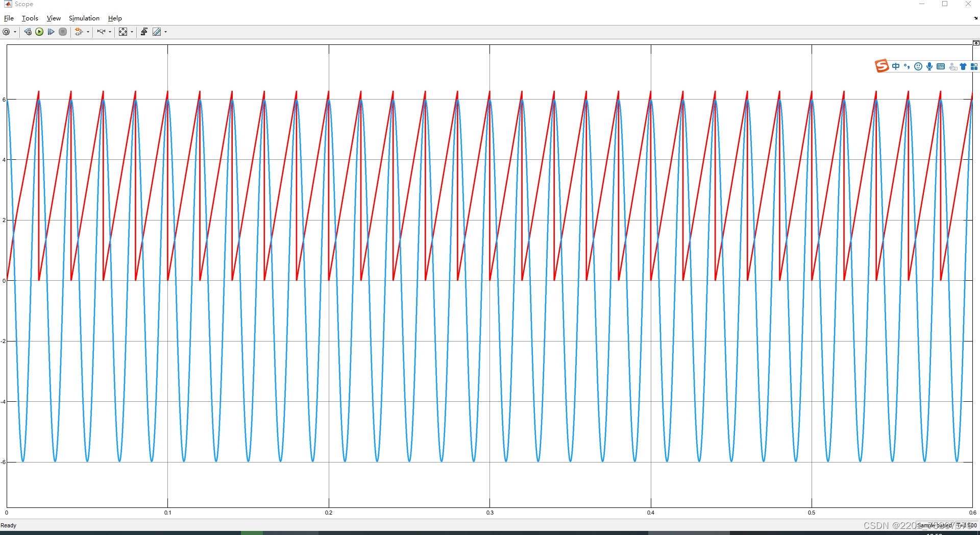Click the x-axis label 0.3
Image resolution: width=980 pixels, height=535 pixels.
point(490,513)
